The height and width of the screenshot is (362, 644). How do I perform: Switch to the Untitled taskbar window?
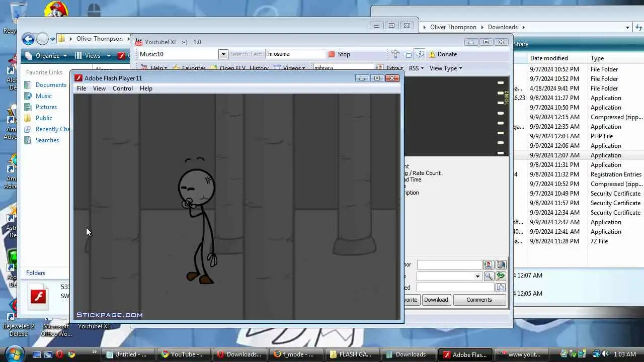point(127,354)
